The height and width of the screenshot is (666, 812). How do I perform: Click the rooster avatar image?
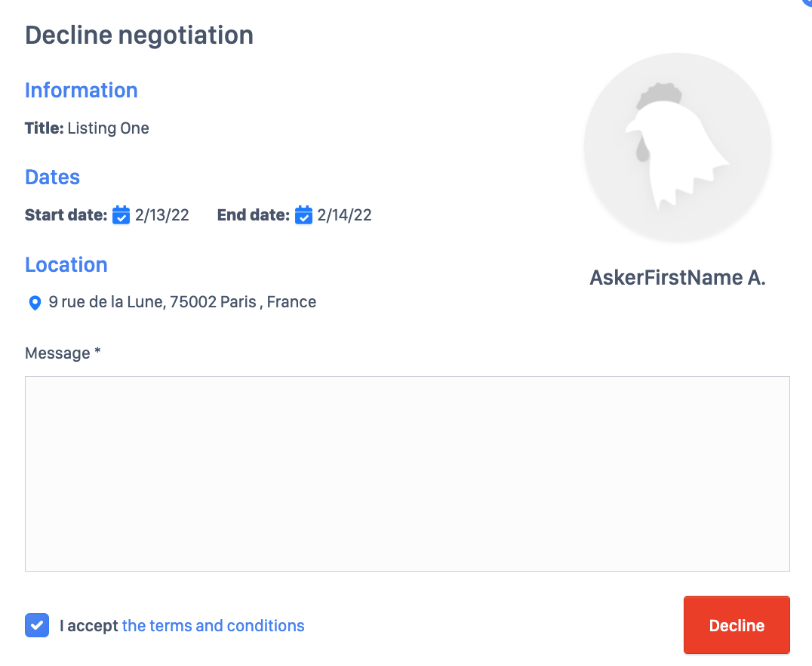click(677, 147)
